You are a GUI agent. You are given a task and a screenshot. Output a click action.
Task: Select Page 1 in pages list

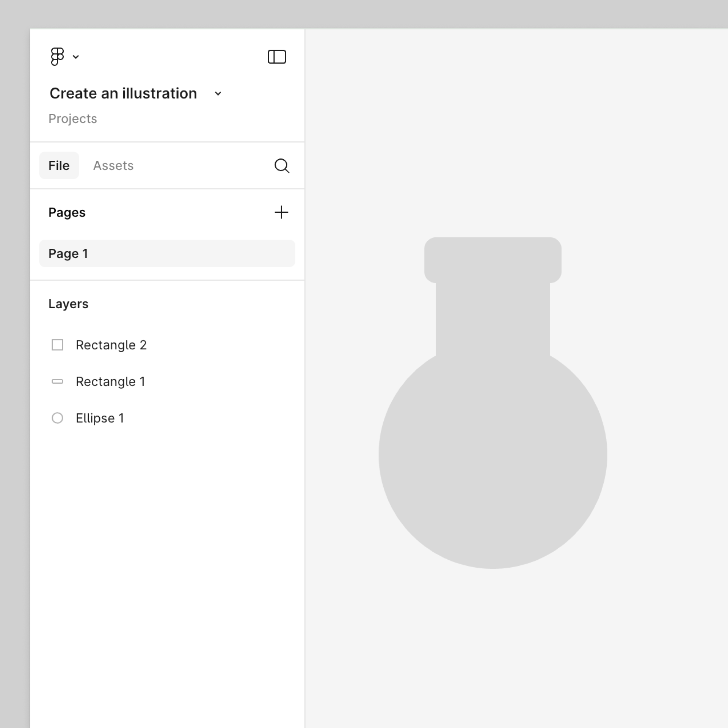tap(167, 253)
